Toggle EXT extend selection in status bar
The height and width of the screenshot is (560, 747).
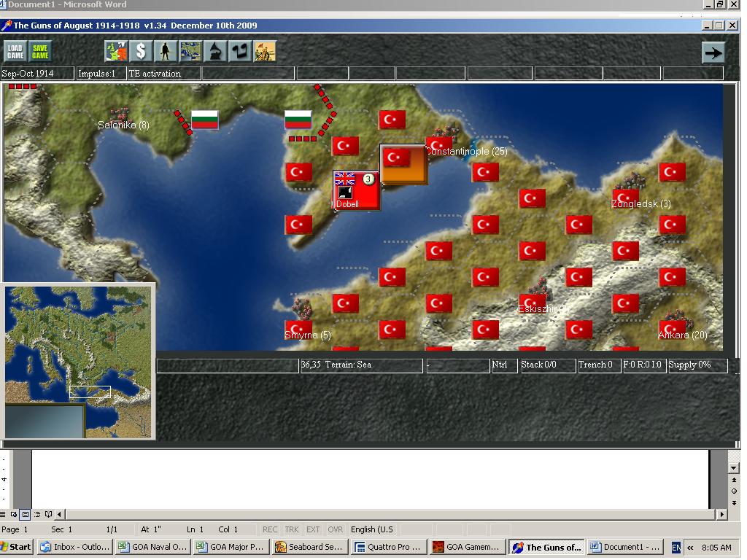pos(313,529)
